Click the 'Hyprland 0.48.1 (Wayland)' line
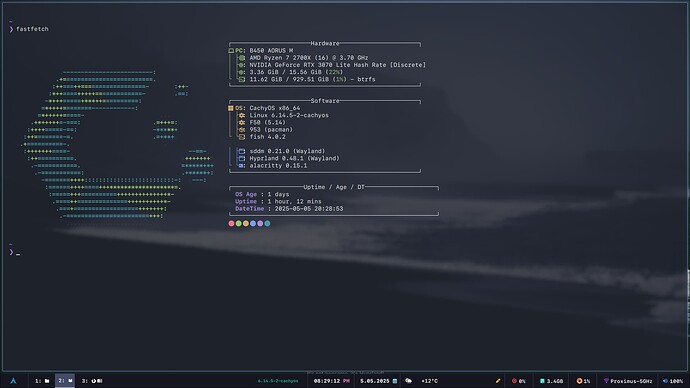The image size is (690, 388). point(289,158)
